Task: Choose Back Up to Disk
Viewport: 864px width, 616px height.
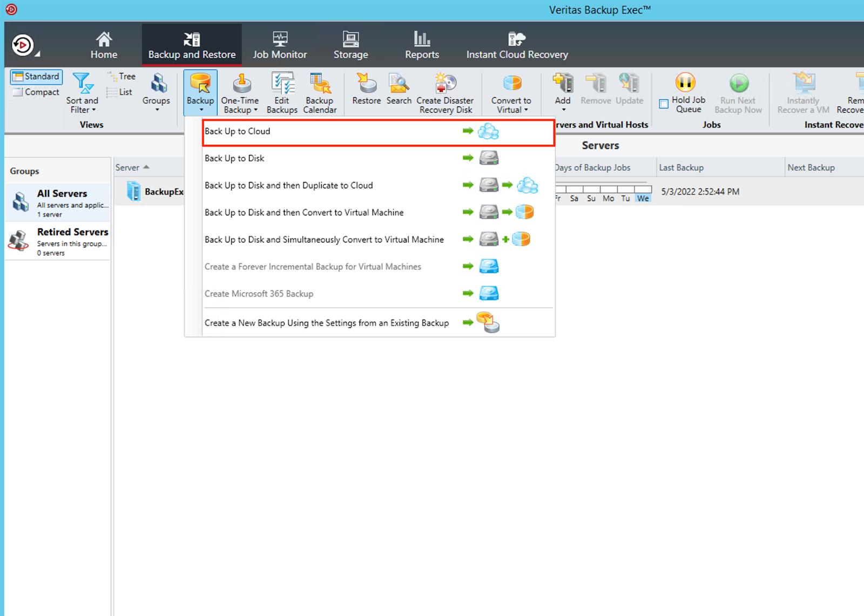Action: 378,158
